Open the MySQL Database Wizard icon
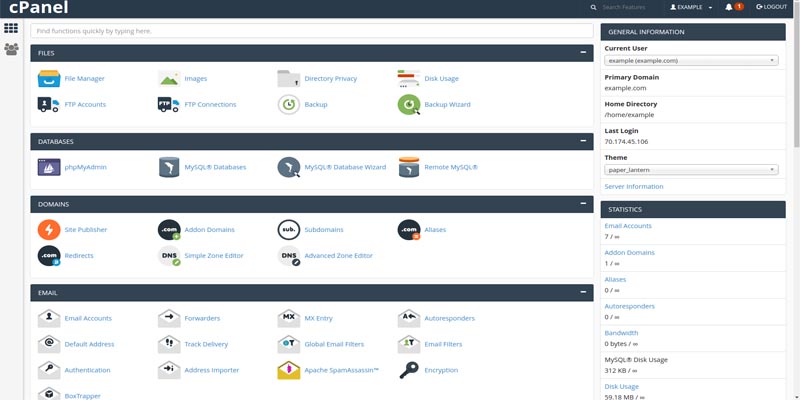Screen dimensions: 800x400 pos(289,167)
